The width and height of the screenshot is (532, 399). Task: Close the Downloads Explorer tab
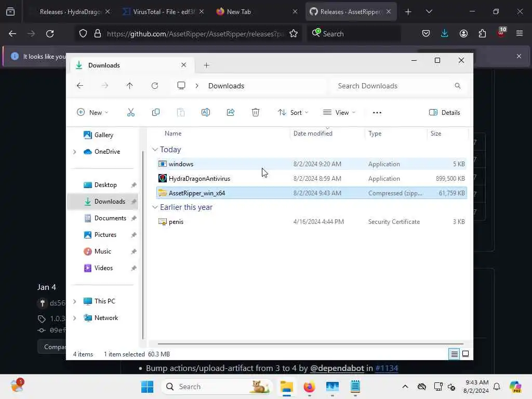coord(183,65)
